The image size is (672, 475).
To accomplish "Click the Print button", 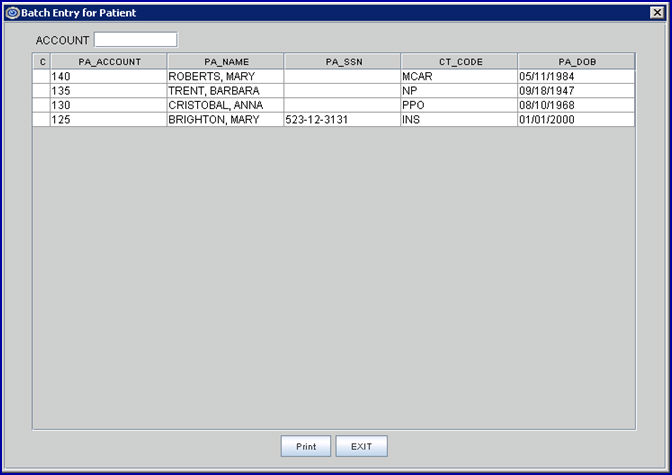I will [306, 446].
